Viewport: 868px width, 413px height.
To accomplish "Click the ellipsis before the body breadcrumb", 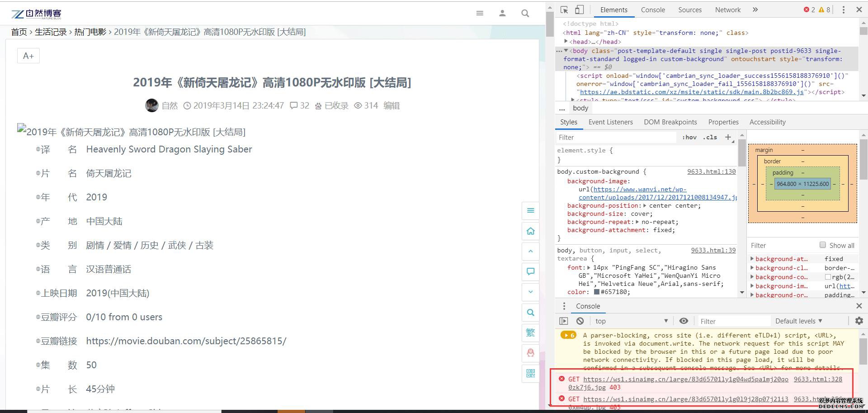I will 562,108.
